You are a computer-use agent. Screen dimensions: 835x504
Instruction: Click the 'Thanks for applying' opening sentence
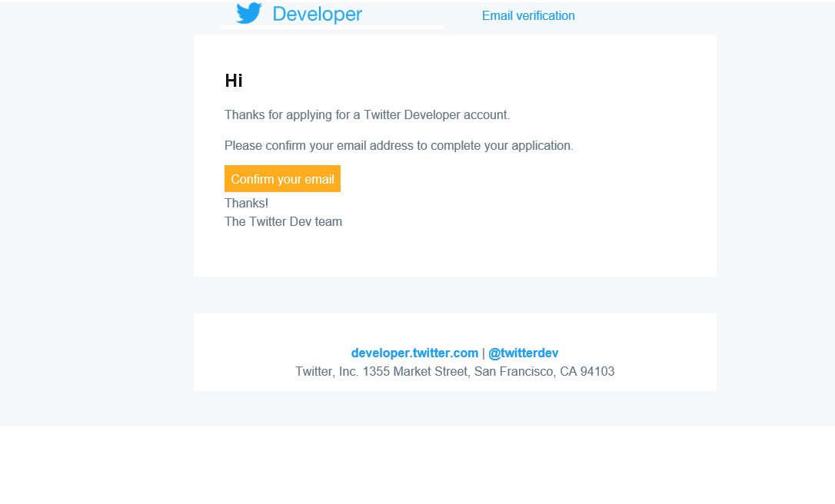pyautogui.click(x=367, y=115)
